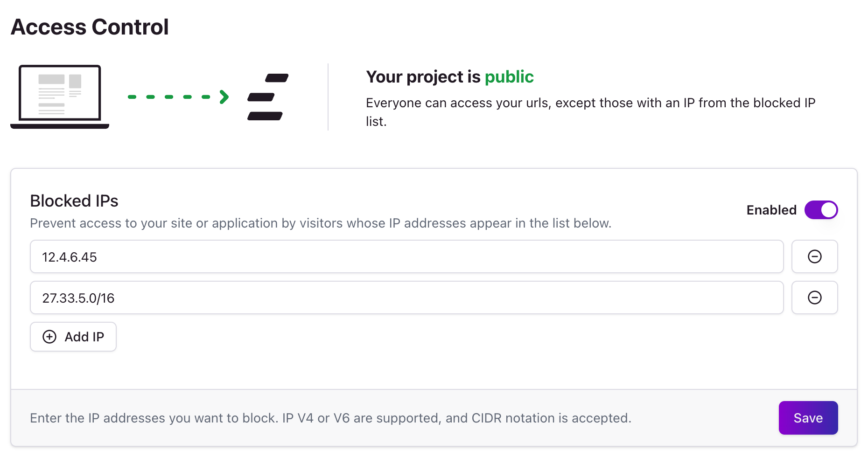Screen dimensions: 868x457
Task: Disable the Blocked IPs toggle
Action: [821, 210]
